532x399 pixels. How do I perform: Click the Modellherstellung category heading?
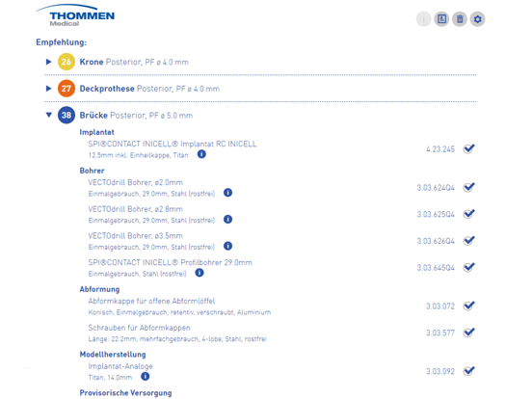coord(113,355)
